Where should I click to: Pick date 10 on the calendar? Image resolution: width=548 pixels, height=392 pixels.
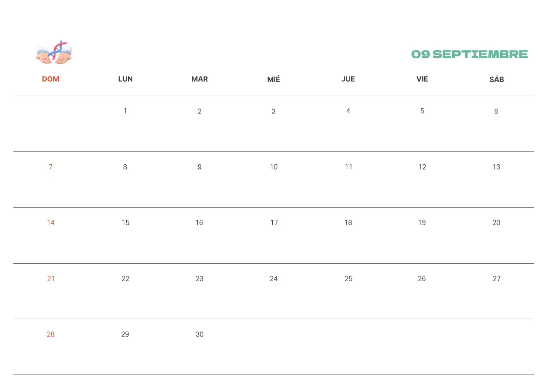click(274, 167)
